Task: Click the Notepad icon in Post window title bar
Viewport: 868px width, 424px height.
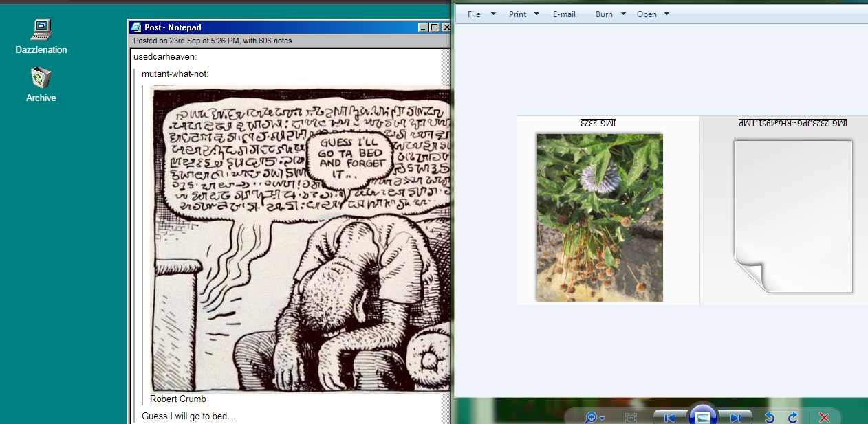Action: pyautogui.click(x=136, y=27)
